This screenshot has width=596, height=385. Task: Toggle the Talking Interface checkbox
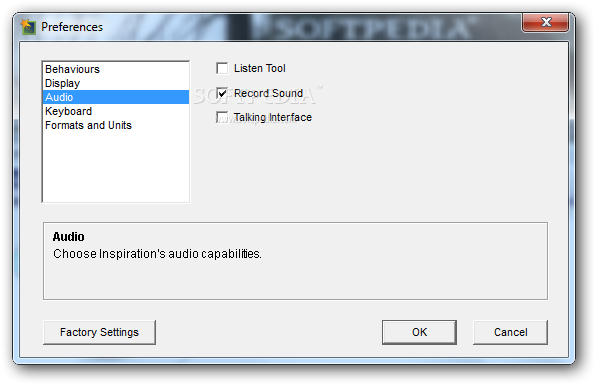[222, 117]
